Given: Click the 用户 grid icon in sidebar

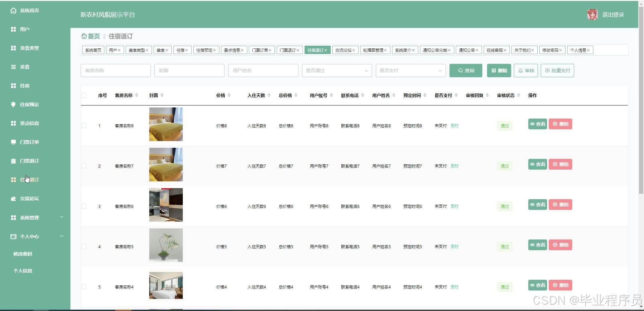Looking at the screenshot, I should [x=13, y=29].
